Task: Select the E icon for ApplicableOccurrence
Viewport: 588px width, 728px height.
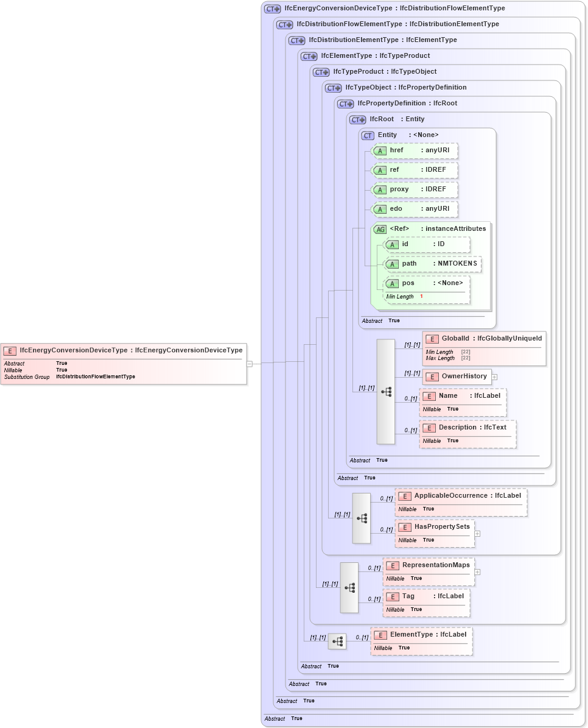Action: click(x=404, y=497)
